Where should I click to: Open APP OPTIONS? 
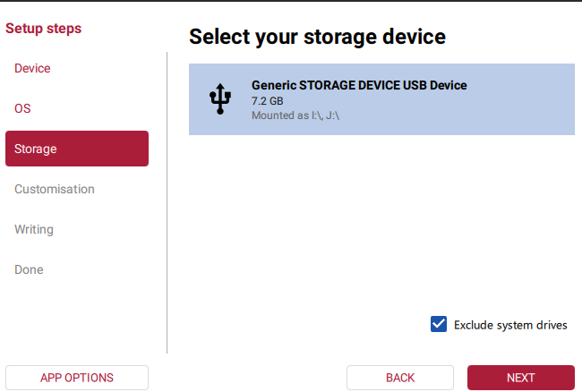(x=77, y=378)
